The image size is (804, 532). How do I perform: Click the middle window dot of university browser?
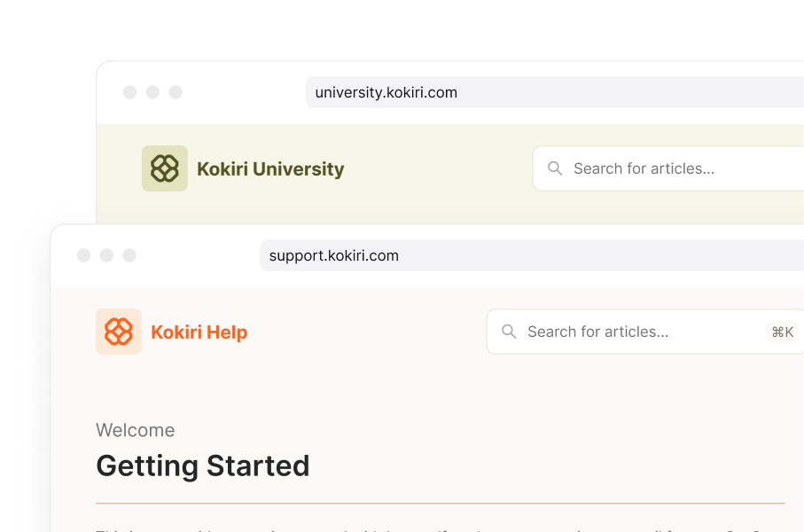pyautogui.click(x=152, y=92)
